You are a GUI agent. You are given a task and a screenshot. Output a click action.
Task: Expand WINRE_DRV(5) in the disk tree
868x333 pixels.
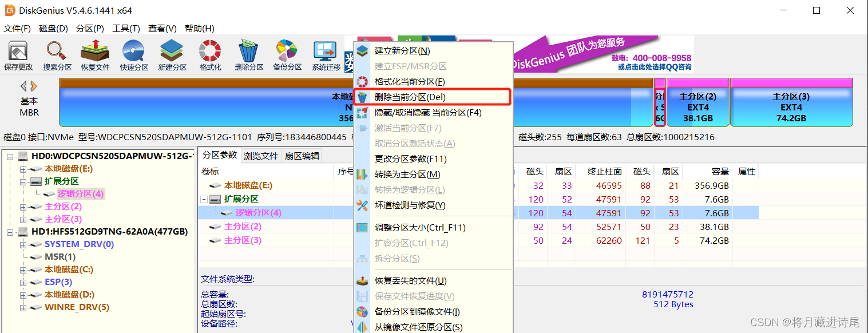pos(23,307)
